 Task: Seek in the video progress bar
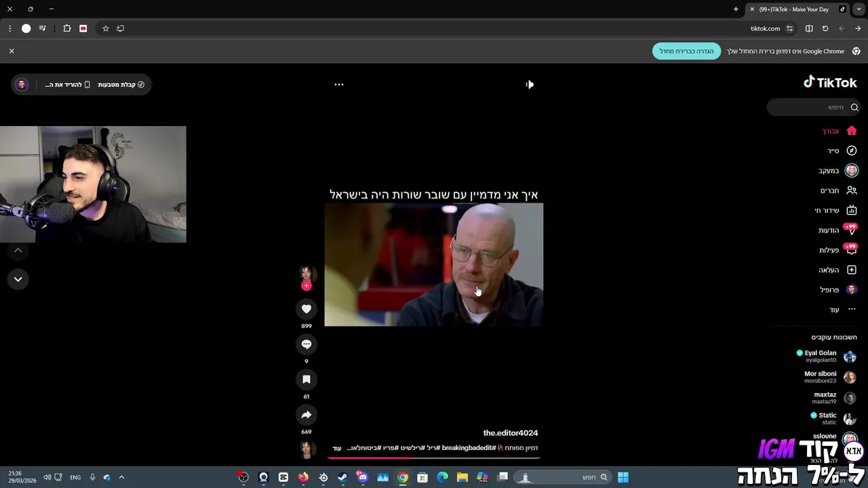pyautogui.click(x=434, y=458)
